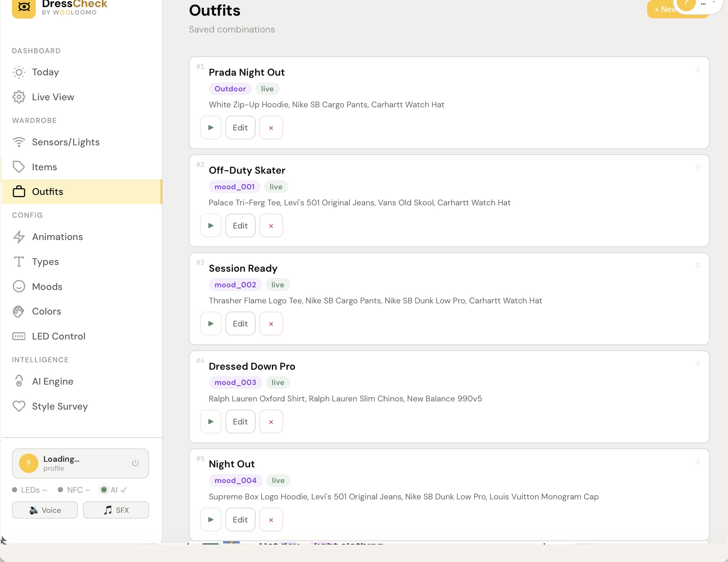
Task: Click the Animations lightning bolt icon
Action: click(19, 237)
